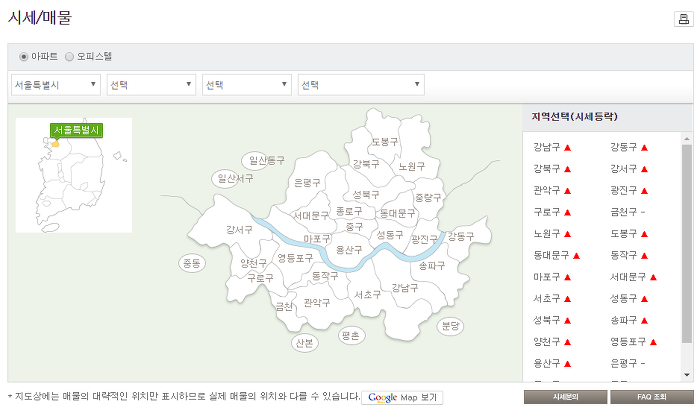The width and height of the screenshot is (700, 419).
Task: Click 강동구 on the Seoul map
Action: [x=461, y=236]
